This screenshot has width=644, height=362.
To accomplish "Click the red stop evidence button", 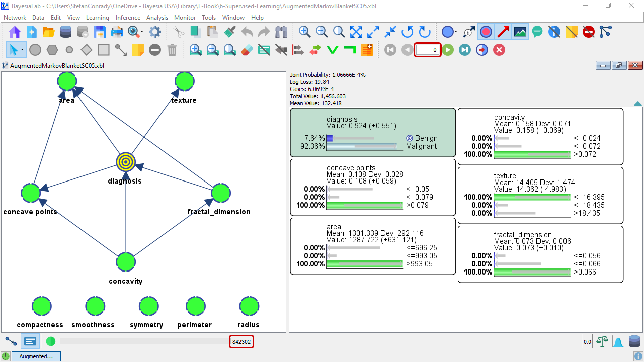I will 499,50.
